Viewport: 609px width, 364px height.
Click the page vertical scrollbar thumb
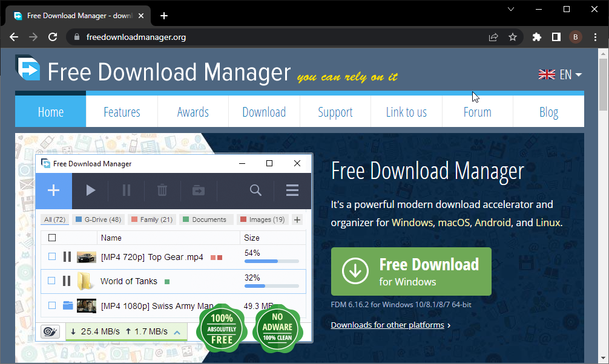(x=603, y=85)
